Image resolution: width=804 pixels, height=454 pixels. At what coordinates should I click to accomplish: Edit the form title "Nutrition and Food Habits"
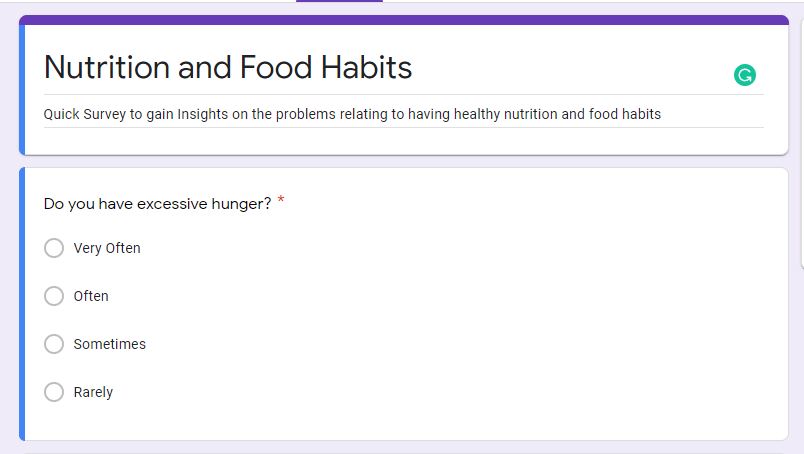click(x=228, y=67)
